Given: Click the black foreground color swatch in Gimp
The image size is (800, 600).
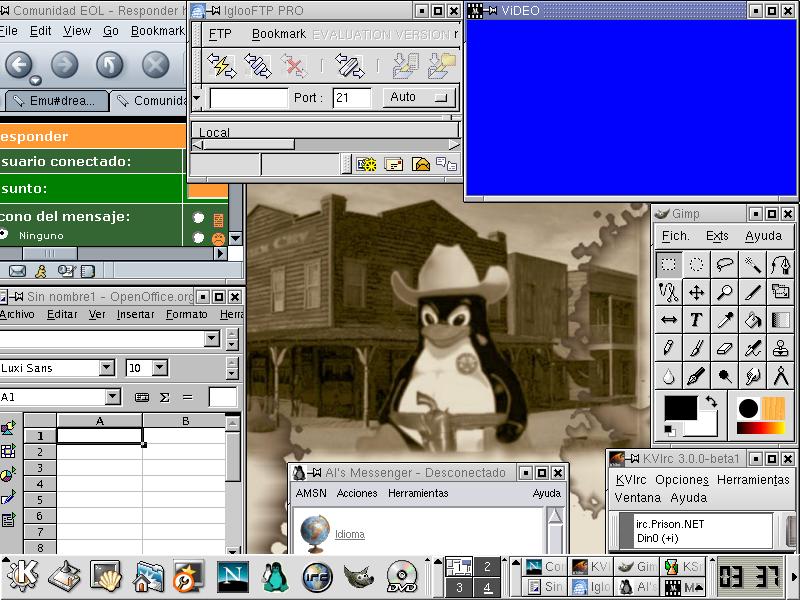Looking at the screenshot, I should [681, 408].
